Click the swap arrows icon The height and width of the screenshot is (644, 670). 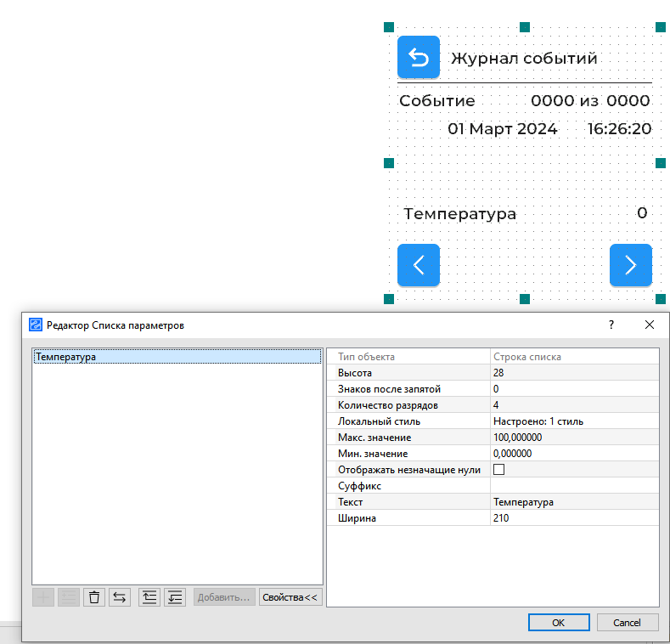(x=120, y=597)
